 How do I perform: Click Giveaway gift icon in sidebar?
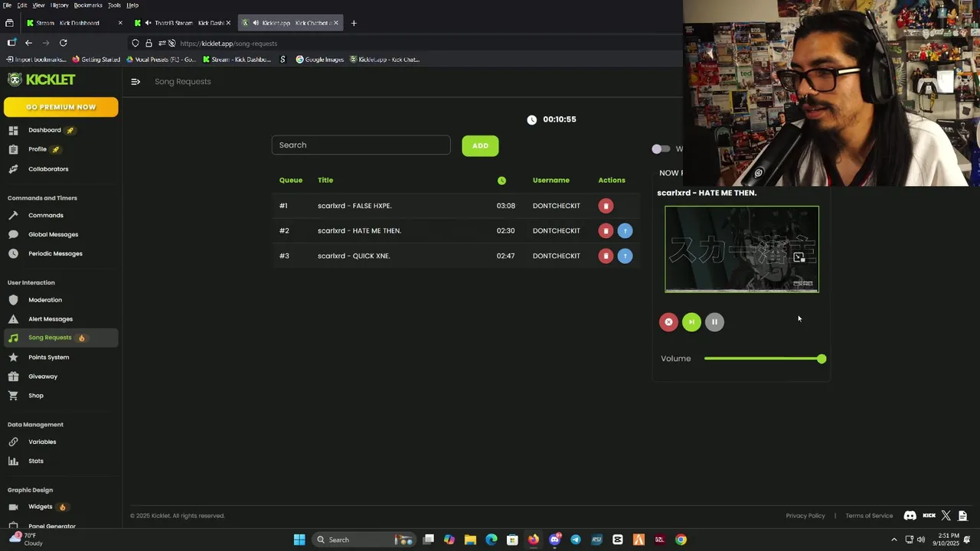(x=13, y=377)
